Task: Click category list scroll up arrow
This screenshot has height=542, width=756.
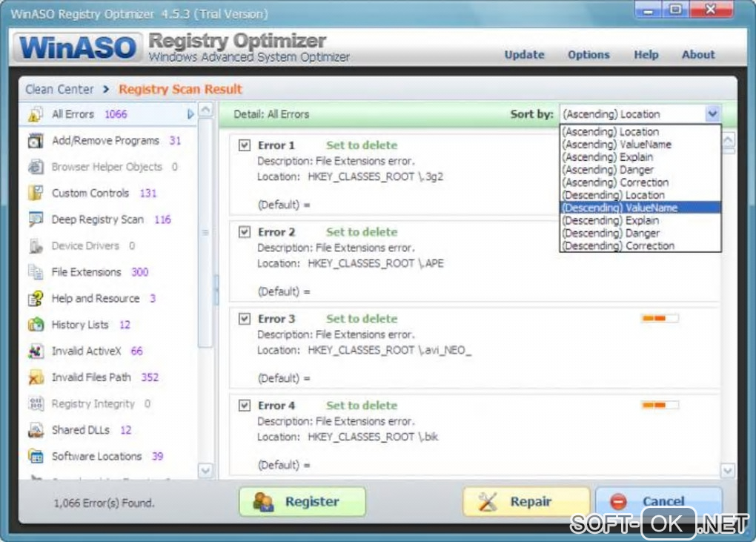Action: 205,110
